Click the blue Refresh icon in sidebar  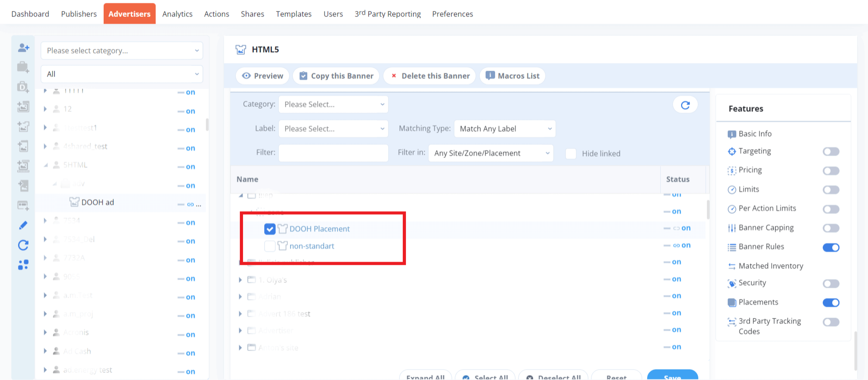[x=23, y=245]
